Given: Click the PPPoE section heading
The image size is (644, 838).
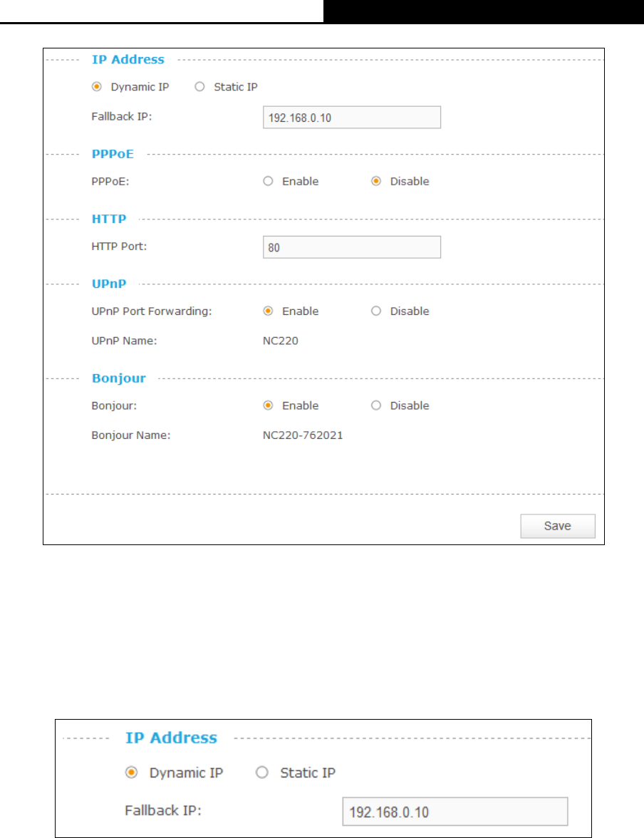Looking at the screenshot, I should [113, 154].
